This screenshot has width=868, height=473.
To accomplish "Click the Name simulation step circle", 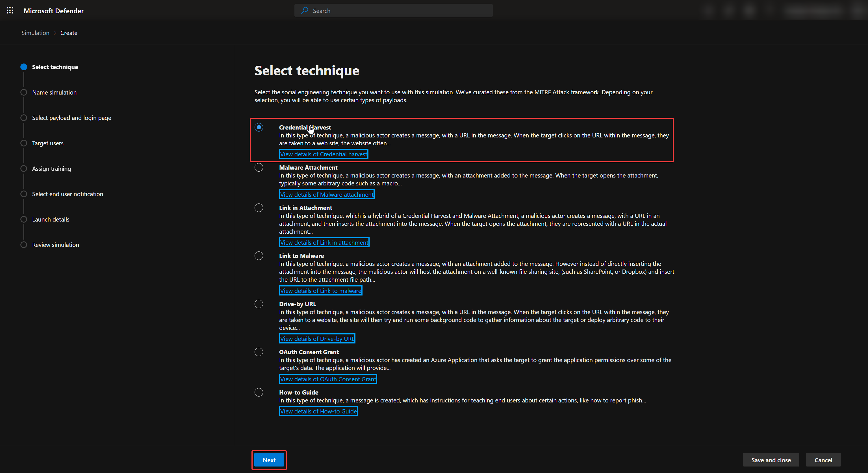I will coord(23,92).
